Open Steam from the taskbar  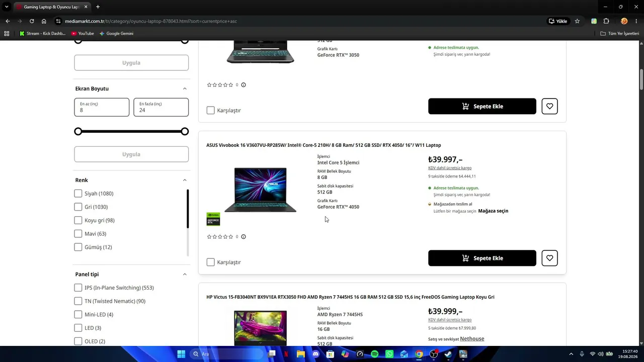tap(448, 354)
